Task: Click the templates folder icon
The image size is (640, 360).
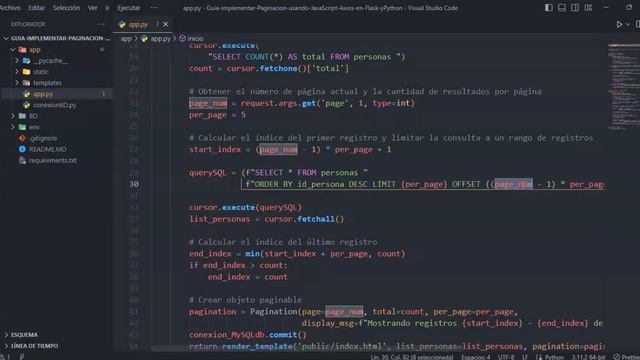Action: pyautogui.click(x=27, y=83)
